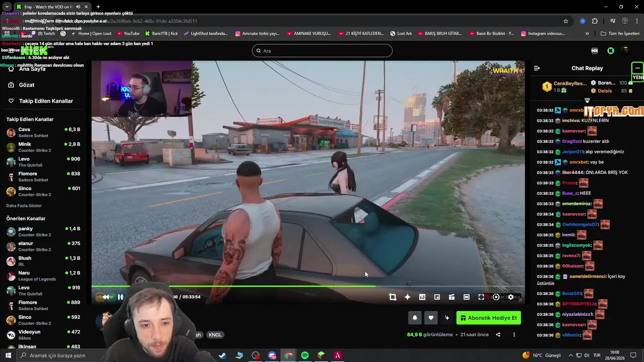Image resolution: width=644 pixels, height=362 pixels.
Task: Click the crop/clip icon in player controls
Action: click(392, 297)
